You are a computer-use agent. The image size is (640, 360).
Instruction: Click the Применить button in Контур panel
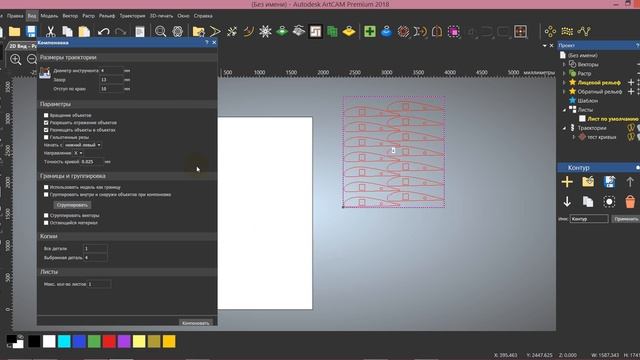625,219
